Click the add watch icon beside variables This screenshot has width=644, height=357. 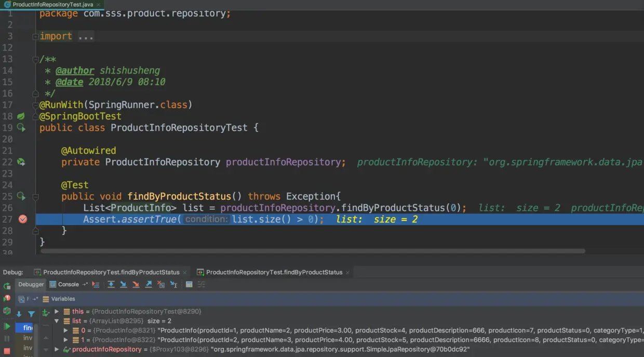pos(46,312)
